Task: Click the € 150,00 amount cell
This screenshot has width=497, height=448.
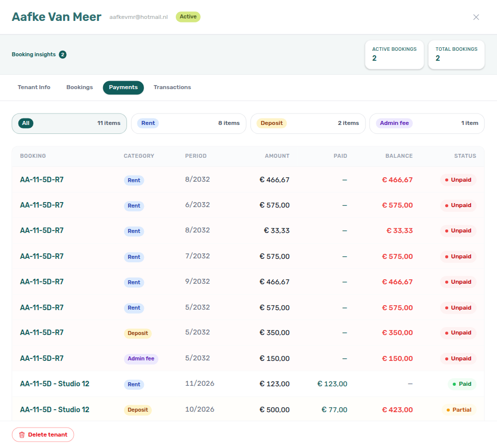Action: [274, 359]
